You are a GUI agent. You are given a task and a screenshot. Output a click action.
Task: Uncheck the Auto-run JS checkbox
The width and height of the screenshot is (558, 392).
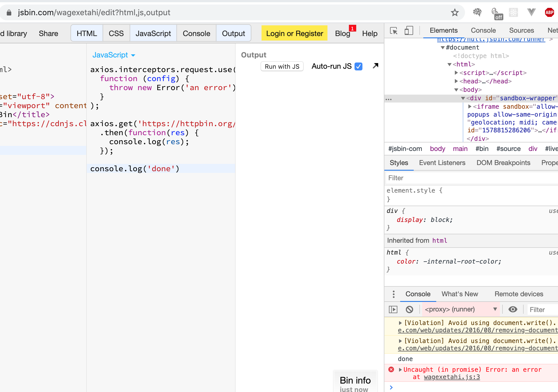click(358, 66)
